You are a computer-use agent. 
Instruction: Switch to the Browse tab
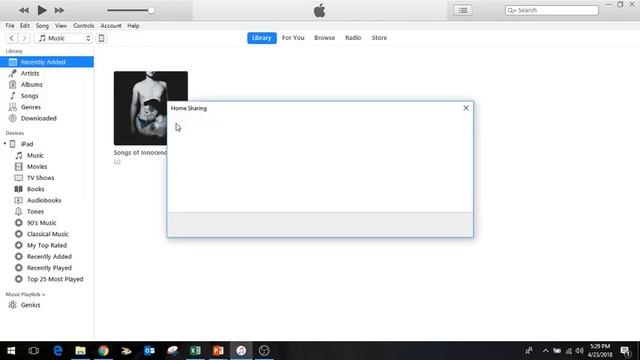[324, 38]
